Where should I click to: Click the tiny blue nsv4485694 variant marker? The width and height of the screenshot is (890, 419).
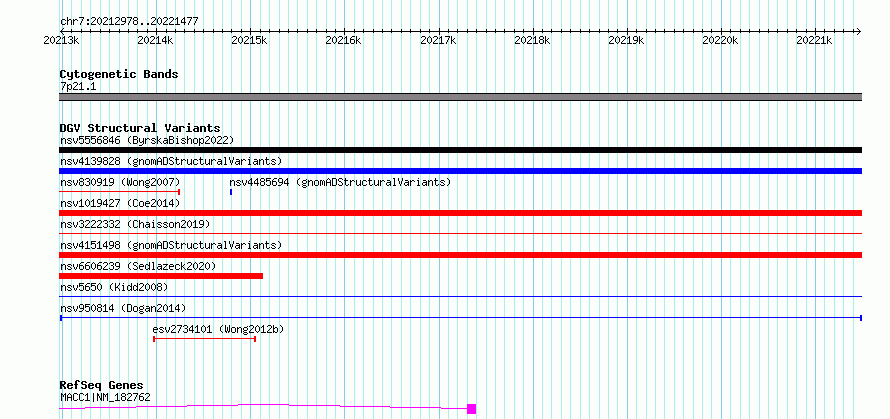pos(231,192)
